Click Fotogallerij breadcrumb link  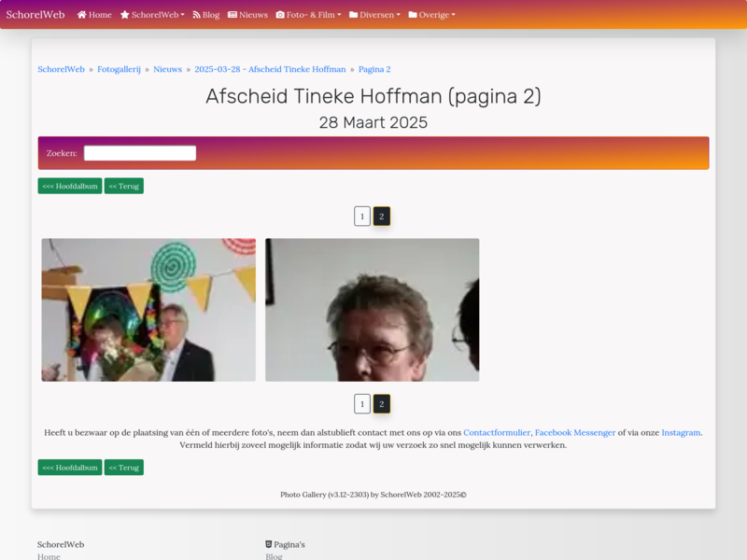pyautogui.click(x=120, y=69)
